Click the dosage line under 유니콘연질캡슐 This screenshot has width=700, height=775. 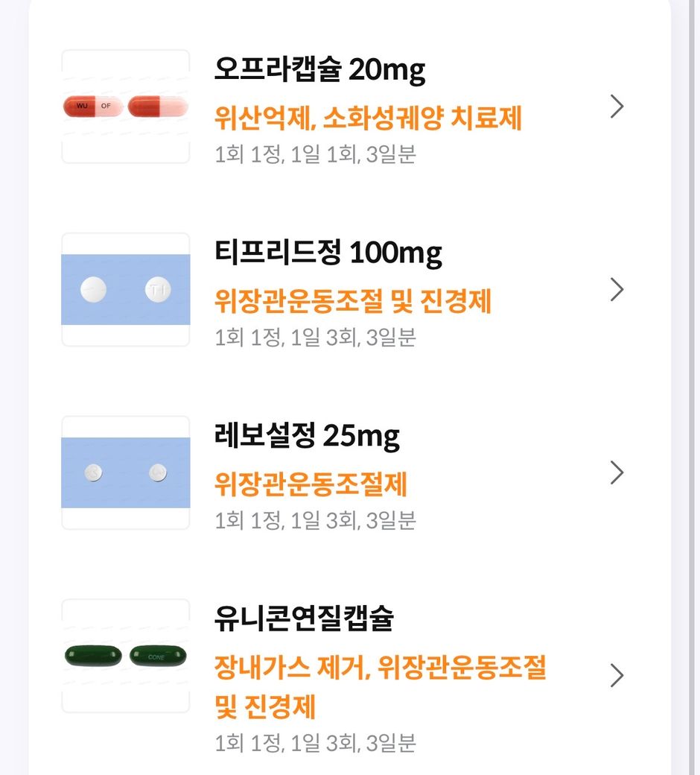(x=315, y=742)
